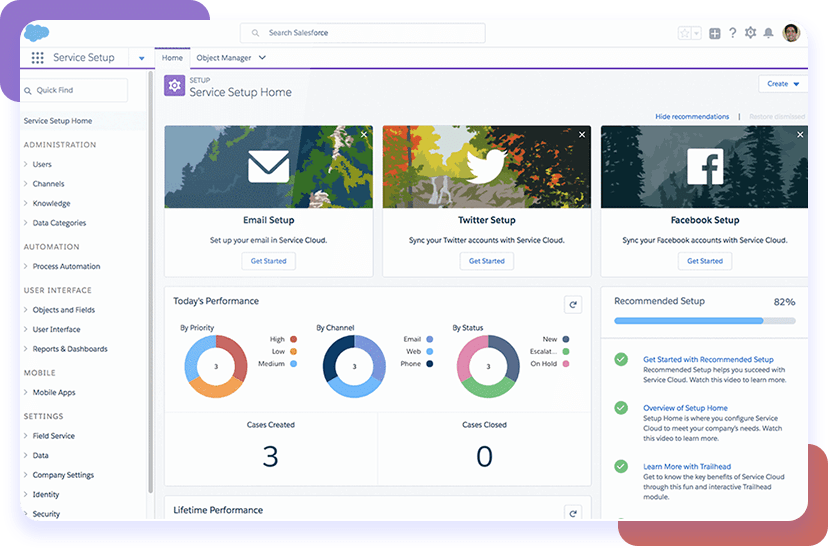828x552 pixels.
Task: Click the Salesforce cloud logo
Action: click(x=36, y=33)
